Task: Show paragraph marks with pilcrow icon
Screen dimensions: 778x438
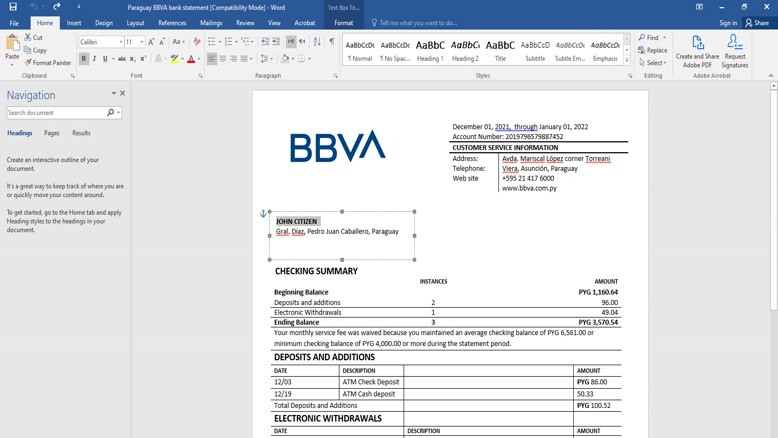Action: coord(332,42)
